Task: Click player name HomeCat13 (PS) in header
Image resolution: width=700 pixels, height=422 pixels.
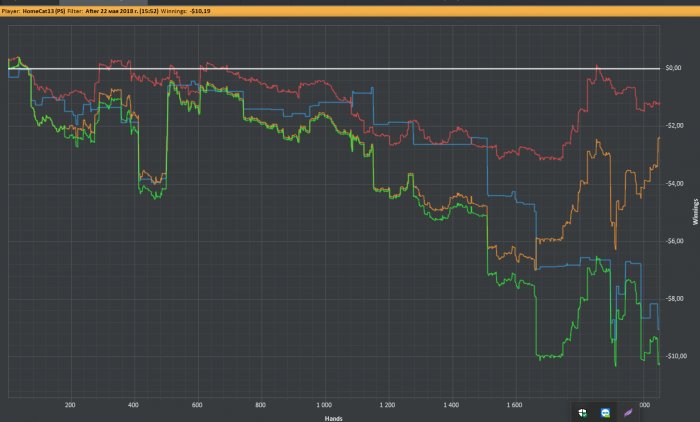Action: [x=44, y=11]
